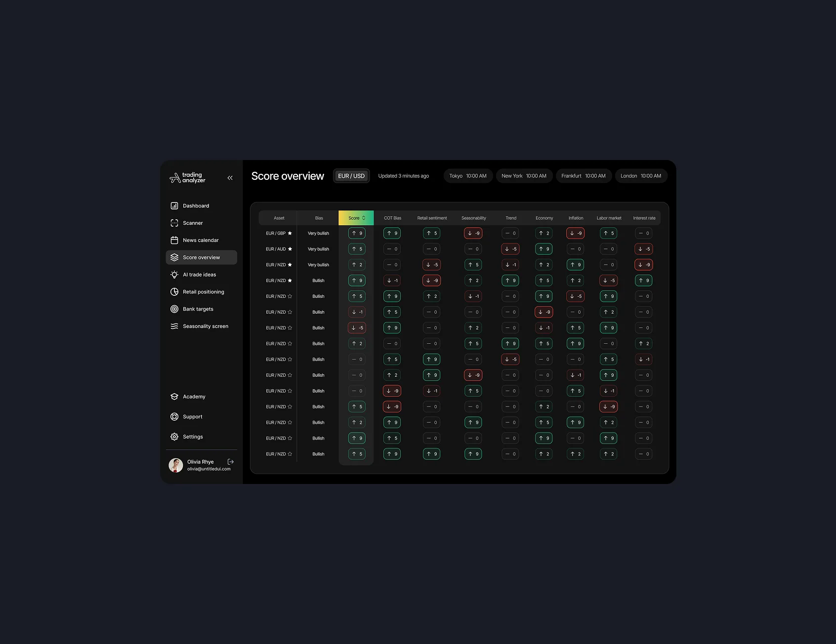Click the Retail sentiment column header
Viewport: 836px width, 644px height.
coord(432,218)
